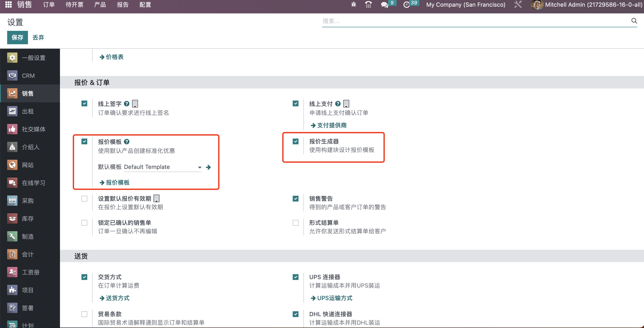Viewport: 644px width, 328px height.
Task: Open the 送货方式 link
Action: pos(115,298)
